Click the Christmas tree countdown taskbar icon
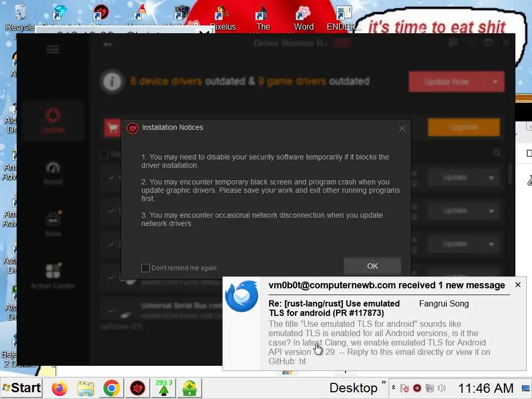Screen dimensions: 532x399 click(164, 388)
